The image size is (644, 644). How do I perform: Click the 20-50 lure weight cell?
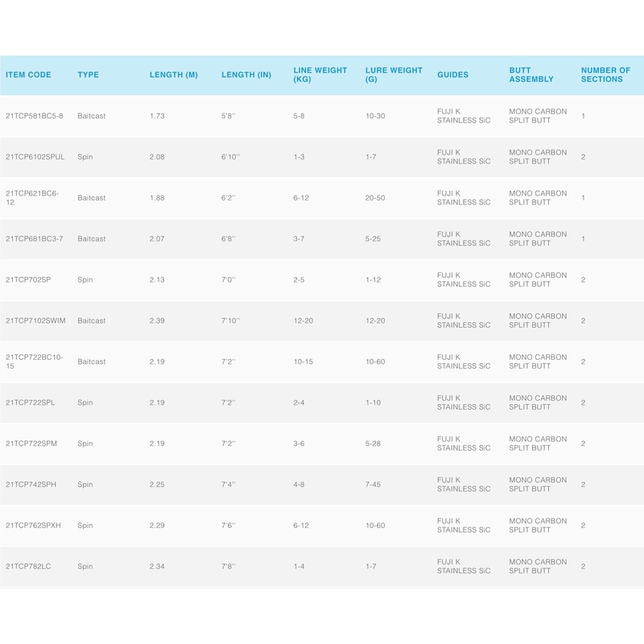(x=375, y=198)
